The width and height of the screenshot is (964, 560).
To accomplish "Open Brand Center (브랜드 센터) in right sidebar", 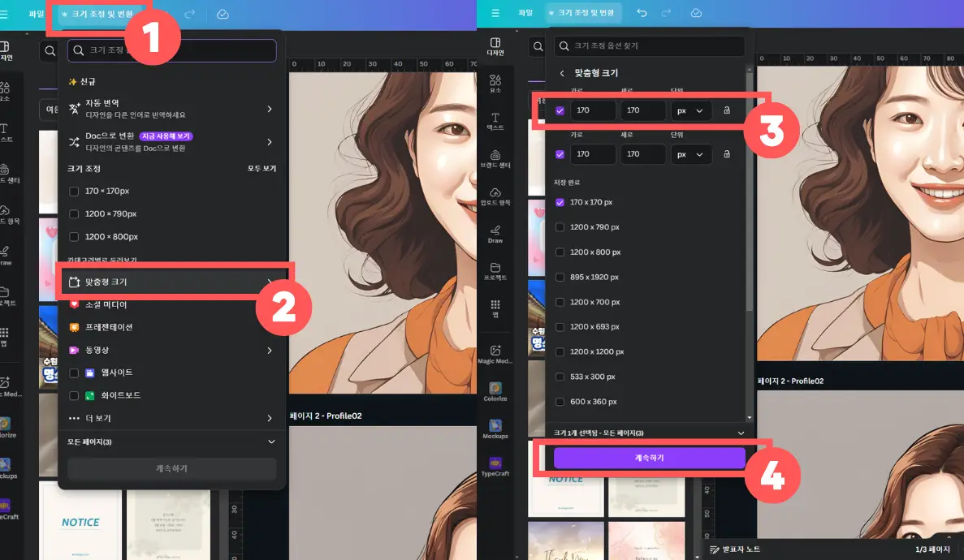I will 495,158.
